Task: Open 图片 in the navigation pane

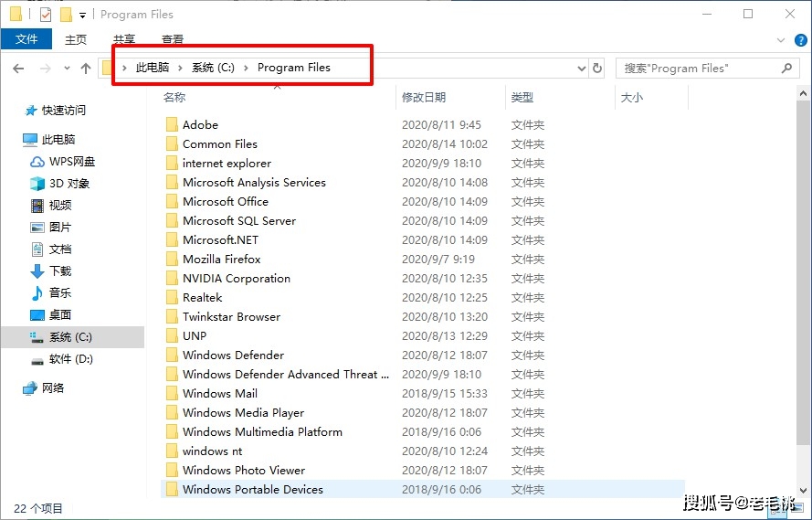Action: (x=51, y=228)
